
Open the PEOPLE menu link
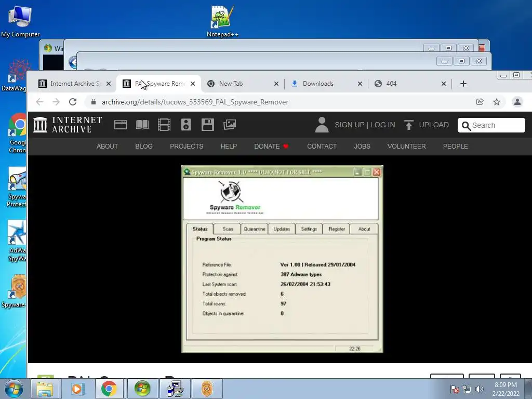[x=455, y=146]
